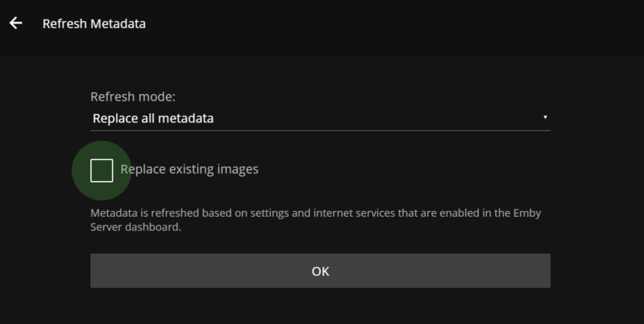This screenshot has height=324, width=644.
Task: Tick the Replace existing images checkbox
Action: click(101, 170)
